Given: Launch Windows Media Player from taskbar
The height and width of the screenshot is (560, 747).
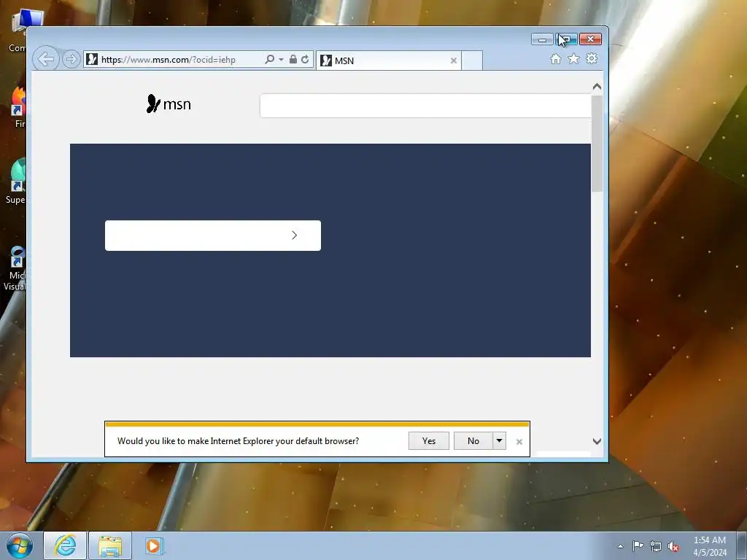Looking at the screenshot, I should coord(154,545).
